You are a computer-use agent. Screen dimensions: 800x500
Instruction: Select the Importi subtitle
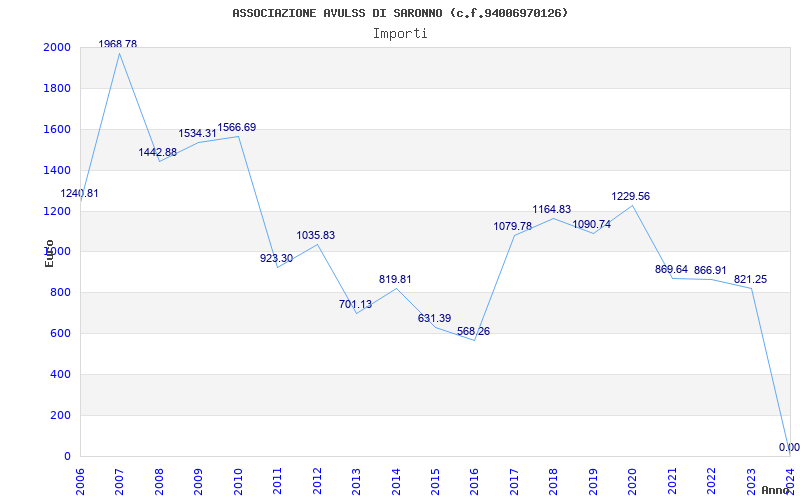(x=400, y=34)
